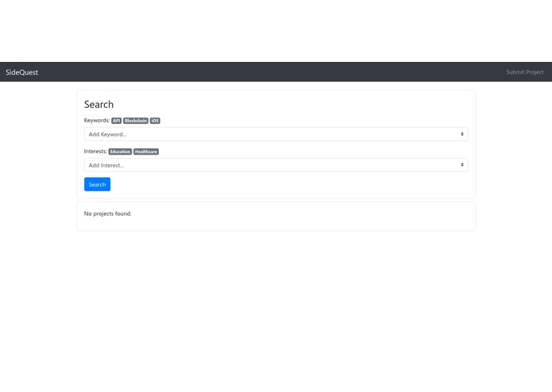The image size is (552, 392).
Task: Open the Add Keyword dropdown
Action: coord(276,134)
